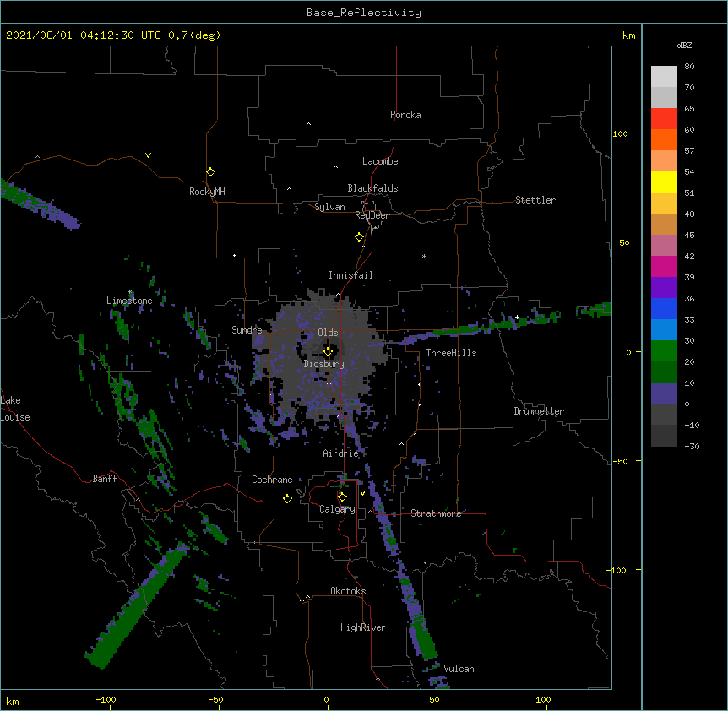728x711 pixels.
Task: Click the Strathmore label
Action: pos(436,513)
